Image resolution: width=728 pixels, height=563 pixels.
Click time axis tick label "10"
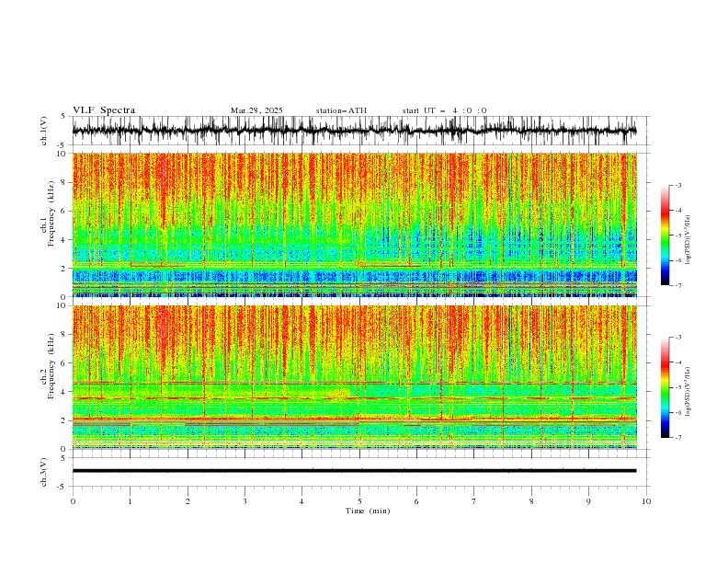click(x=646, y=501)
